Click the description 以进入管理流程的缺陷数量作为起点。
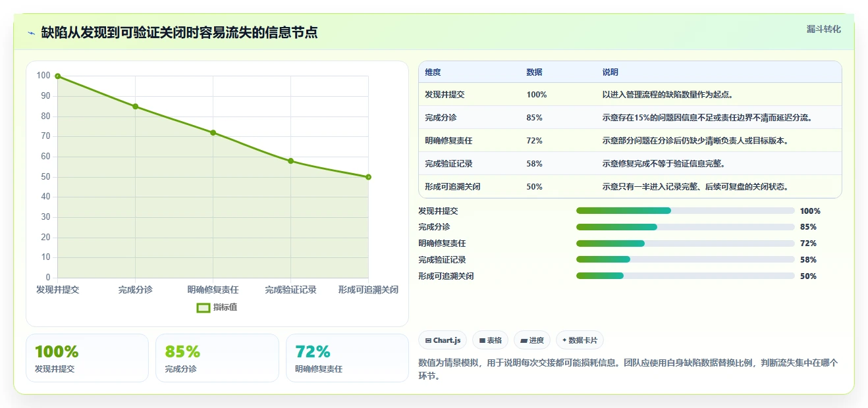The image size is (868, 408). 668,95
